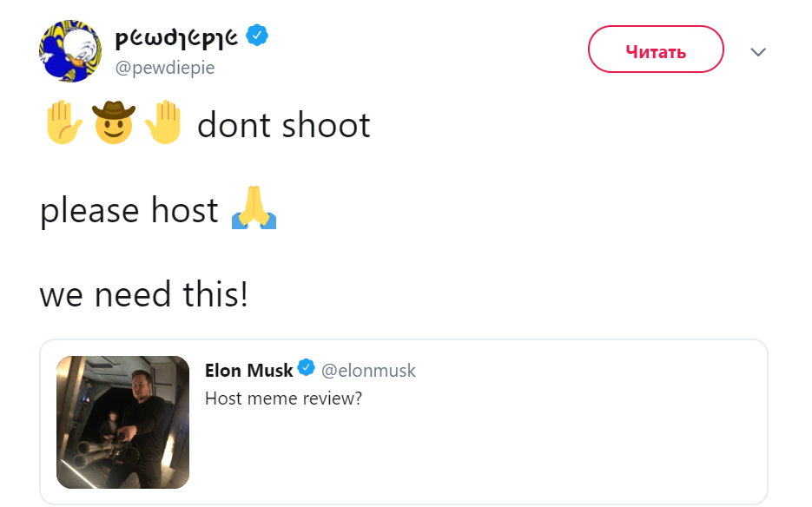Click the 'dont shoot' tweet text
This screenshot has width=812, height=507.
(284, 125)
